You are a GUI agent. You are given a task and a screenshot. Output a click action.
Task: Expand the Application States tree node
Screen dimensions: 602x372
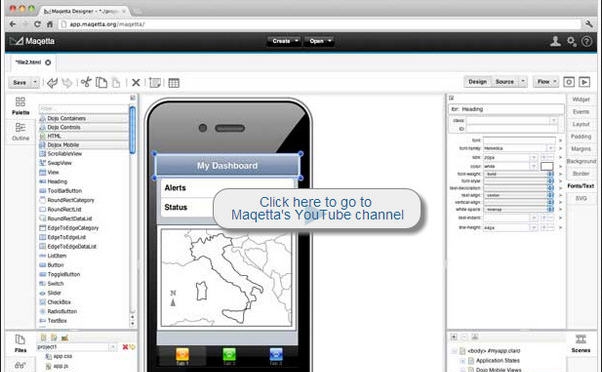point(463,361)
